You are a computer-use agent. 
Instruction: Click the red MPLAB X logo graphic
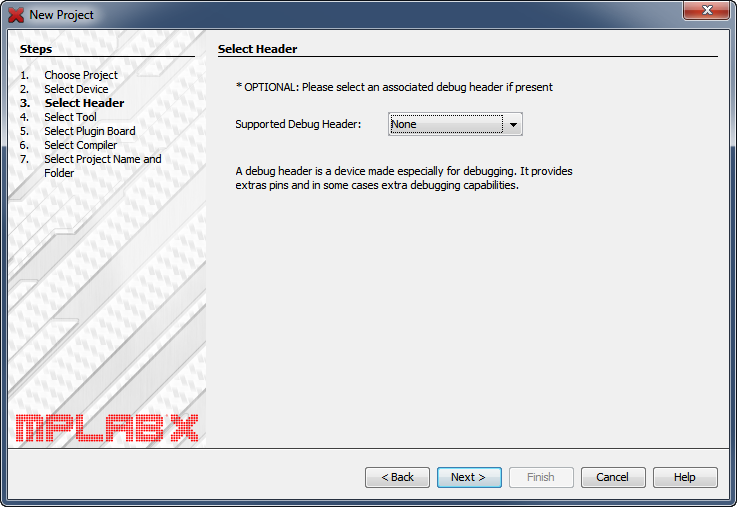click(107, 428)
